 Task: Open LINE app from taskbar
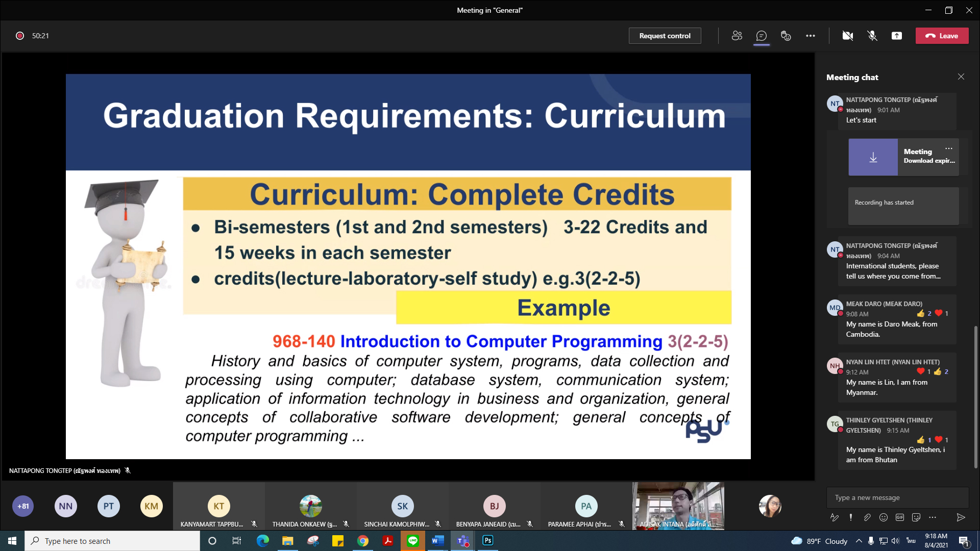[x=413, y=541]
